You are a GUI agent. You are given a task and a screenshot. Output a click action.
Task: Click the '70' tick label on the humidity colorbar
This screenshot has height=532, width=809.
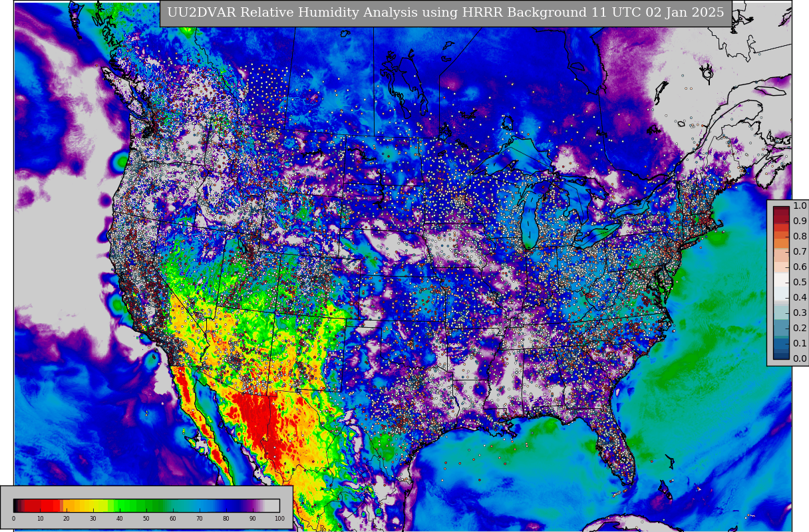tap(200, 519)
